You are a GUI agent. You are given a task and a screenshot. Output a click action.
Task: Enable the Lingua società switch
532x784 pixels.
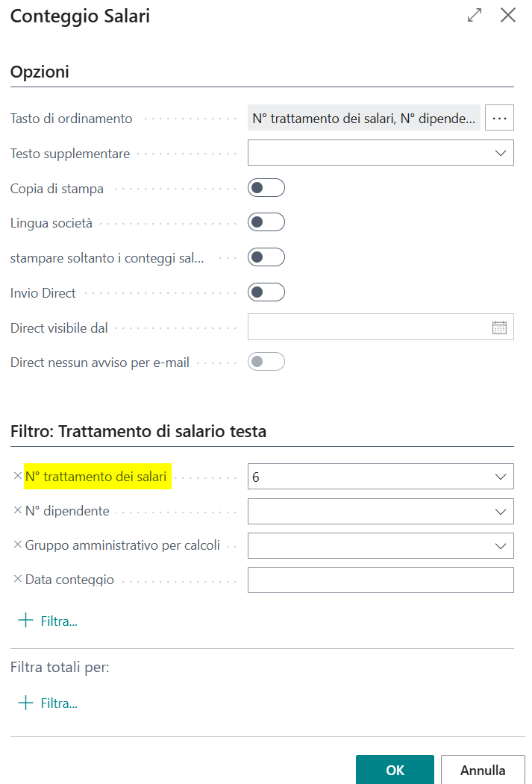point(266,222)
